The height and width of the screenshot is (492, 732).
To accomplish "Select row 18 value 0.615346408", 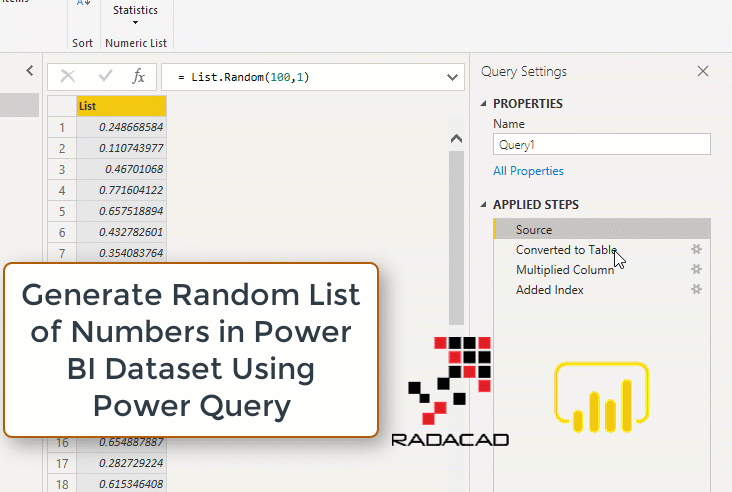I will [121, 484].
